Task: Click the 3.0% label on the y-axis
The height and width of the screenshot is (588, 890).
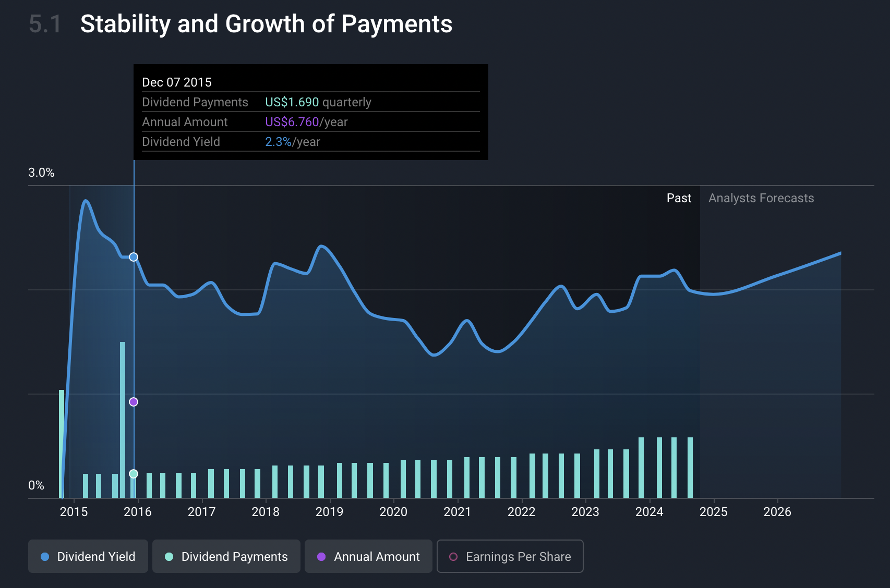Action: [x=41, y=173]
